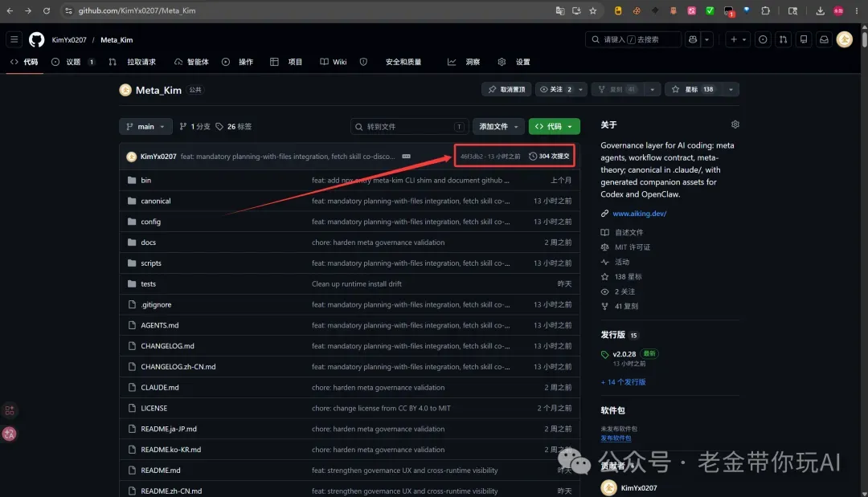The image size is (868, 497).
Task: Open the green 代码 dropdown button
Action: point(554,127)
